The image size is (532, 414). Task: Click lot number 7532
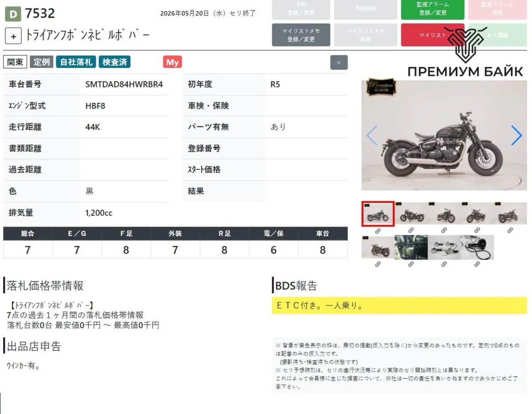(x=40, y=14)
